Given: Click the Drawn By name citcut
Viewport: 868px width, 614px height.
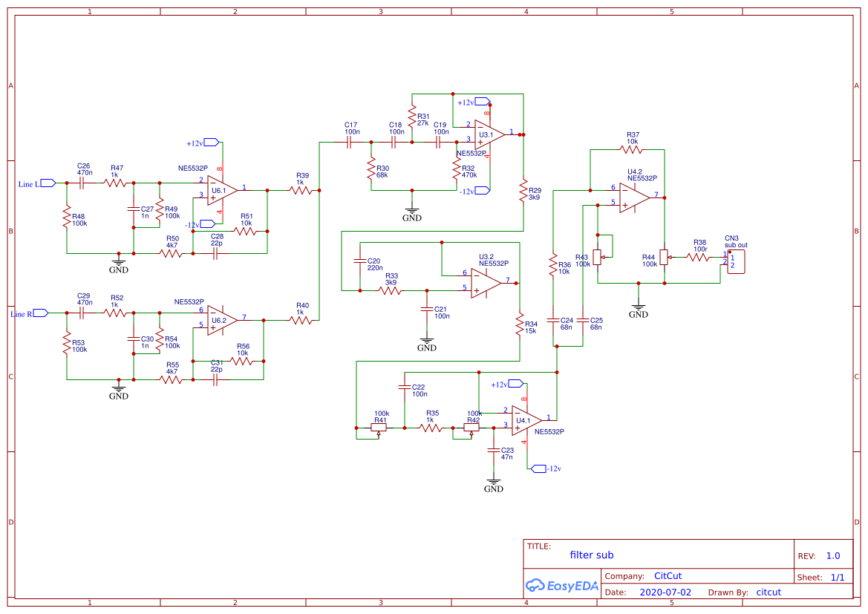Looking at the screenshot, I should [769, 592].
